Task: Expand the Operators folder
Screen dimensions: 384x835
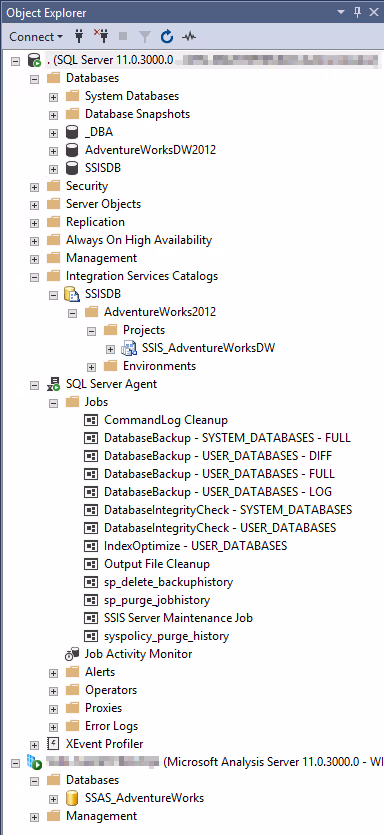Action: 53,691
